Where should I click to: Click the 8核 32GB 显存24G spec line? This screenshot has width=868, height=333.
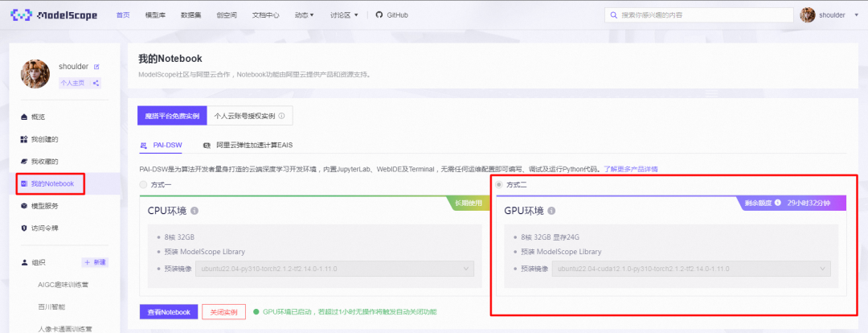coord(550,237)
